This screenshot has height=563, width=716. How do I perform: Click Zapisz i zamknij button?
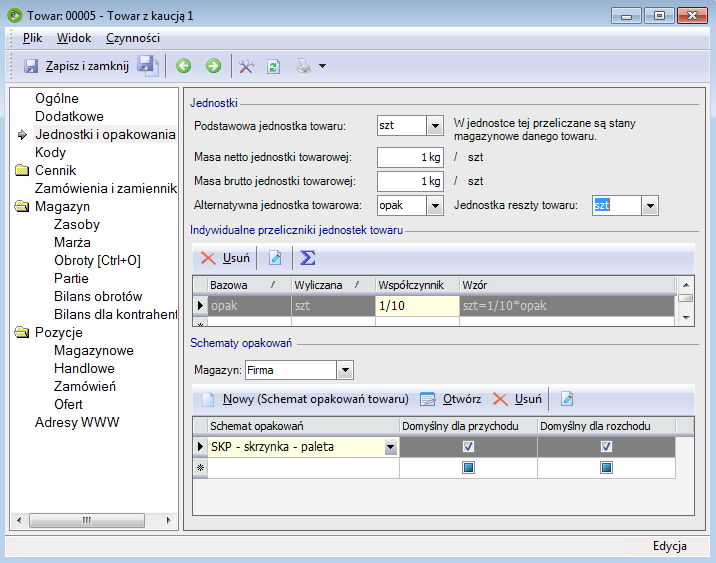pyautogui.click(x=76, y=66)
